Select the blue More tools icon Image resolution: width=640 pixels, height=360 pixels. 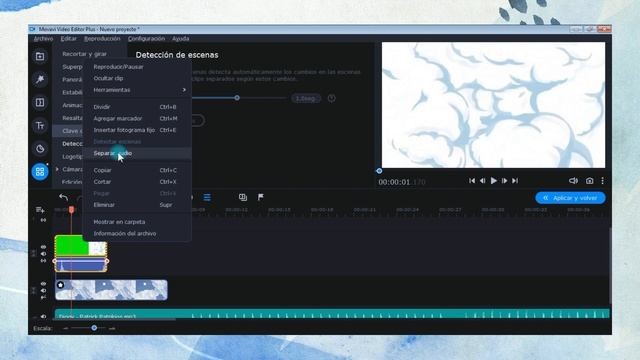40,171
